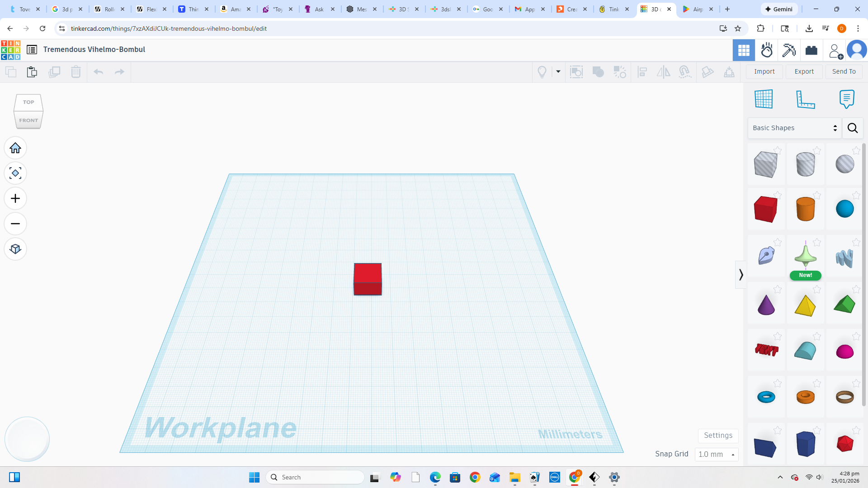Click the Mirror tool icon
868x488 pixels.
click(x=663, y=72)
